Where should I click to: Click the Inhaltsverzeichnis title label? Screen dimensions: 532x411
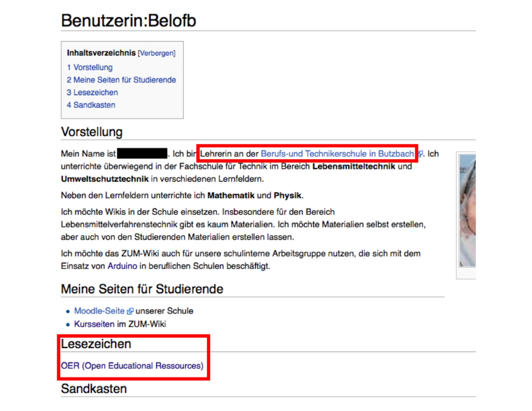tap(101, 53)
